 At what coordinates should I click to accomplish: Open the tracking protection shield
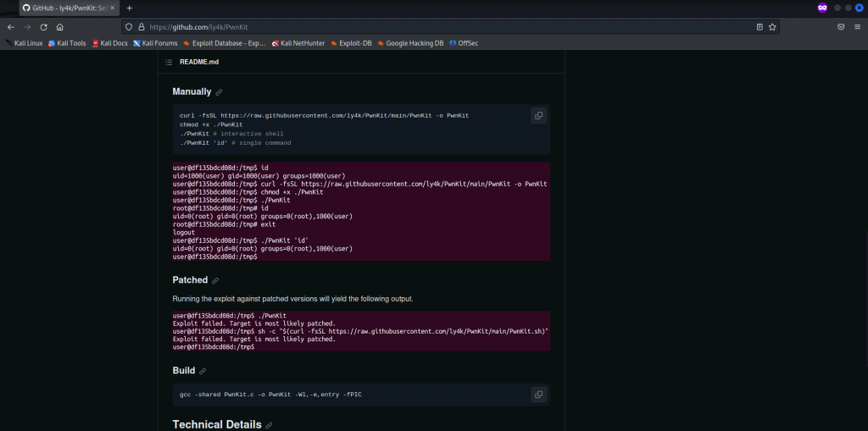pos(129,26)
